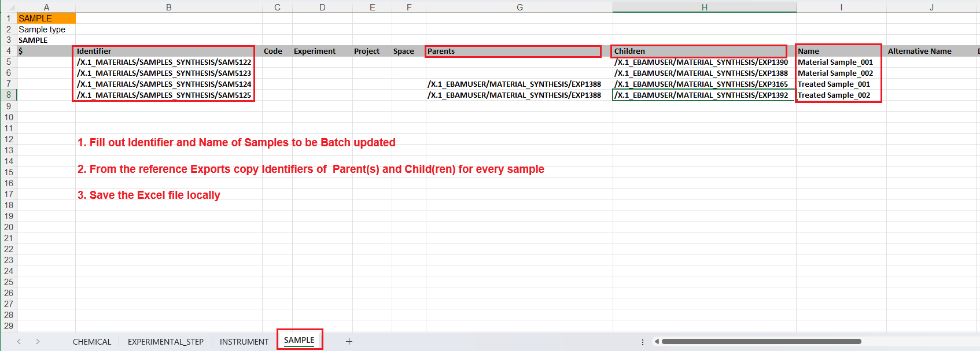Click the Treated Sample_001 name cell
Viewport: 980px width, 351px height.
pyautogui.click(x=841, y=84)
